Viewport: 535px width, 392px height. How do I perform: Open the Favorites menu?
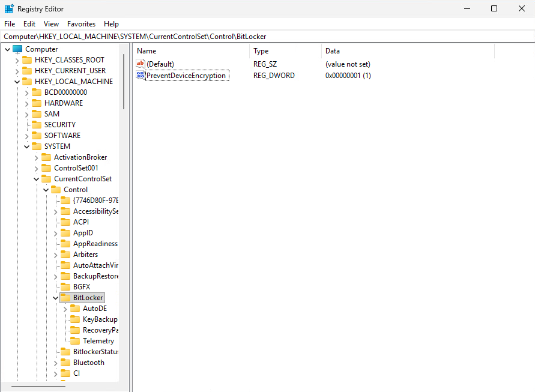coord(81,24)
